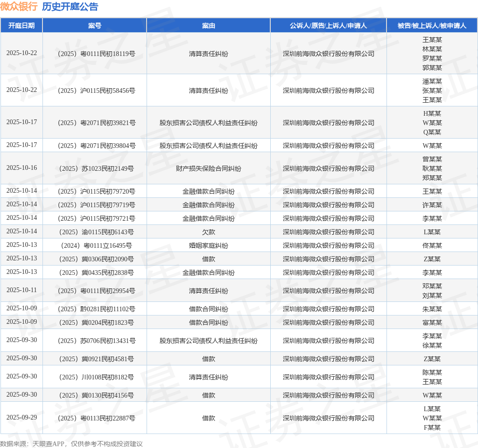Image resolution: width=478 pixels, height=448 pixels.
Task: Click case number (2025)渝0115民初6143号
Action: pyautogui.click(x=96, y=232)
